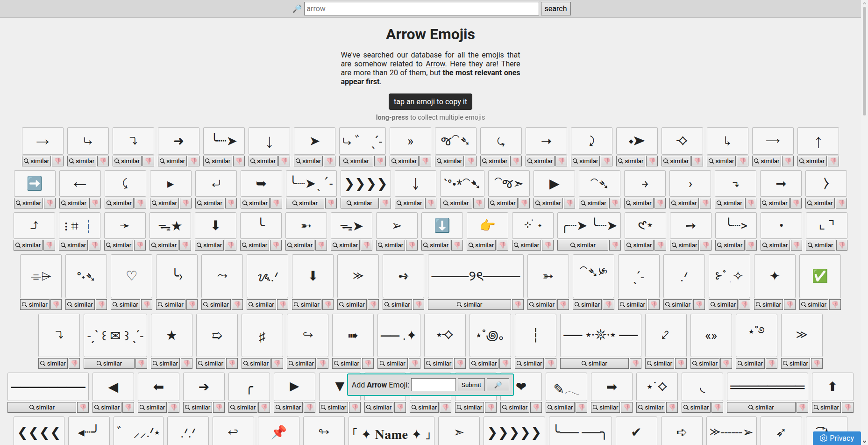Click the magnifier icon beside the search field
The image size is (868, 445).
pos(297,9)
